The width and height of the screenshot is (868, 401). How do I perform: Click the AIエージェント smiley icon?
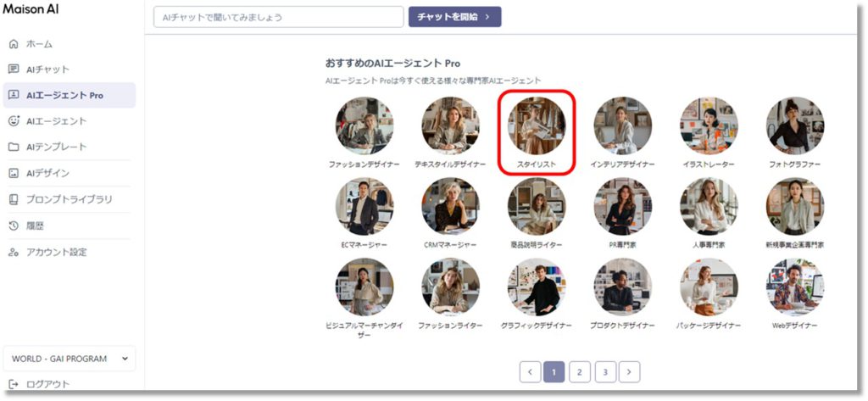tap(14, 121)
